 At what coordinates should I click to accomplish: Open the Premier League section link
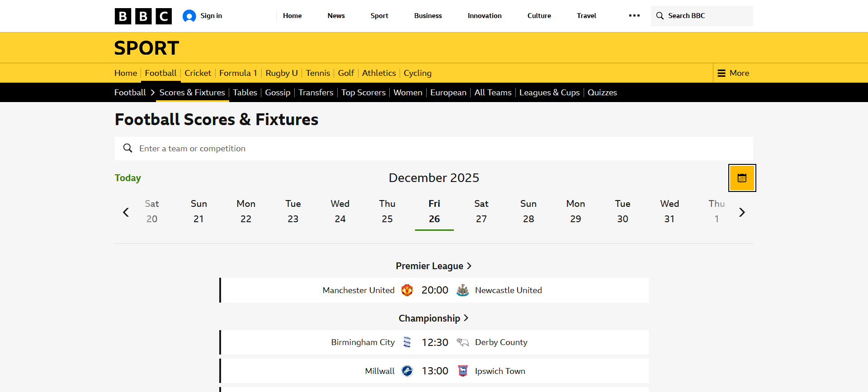point(434,266)
